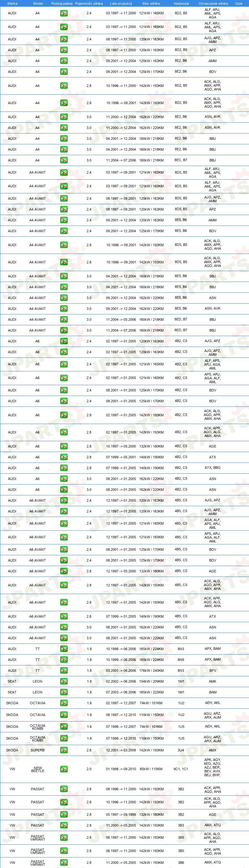Click fuel icon in SKODA SUPERB row
Image resolution: width=249 pixels, height=868 pixels.
(x=64, y=750)
